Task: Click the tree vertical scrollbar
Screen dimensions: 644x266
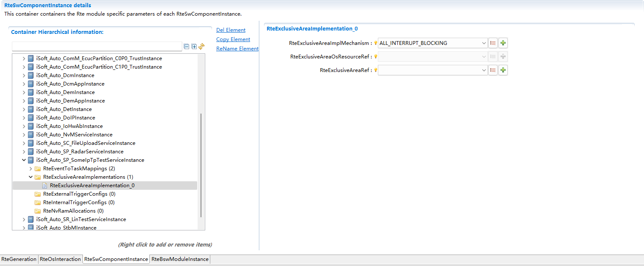Action: tap(201, 165)
